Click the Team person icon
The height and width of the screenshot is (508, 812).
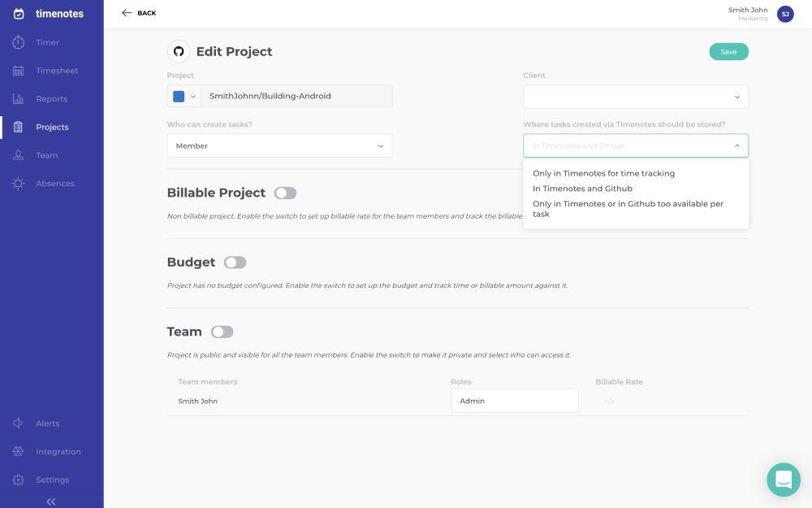(x=18, y=155)
